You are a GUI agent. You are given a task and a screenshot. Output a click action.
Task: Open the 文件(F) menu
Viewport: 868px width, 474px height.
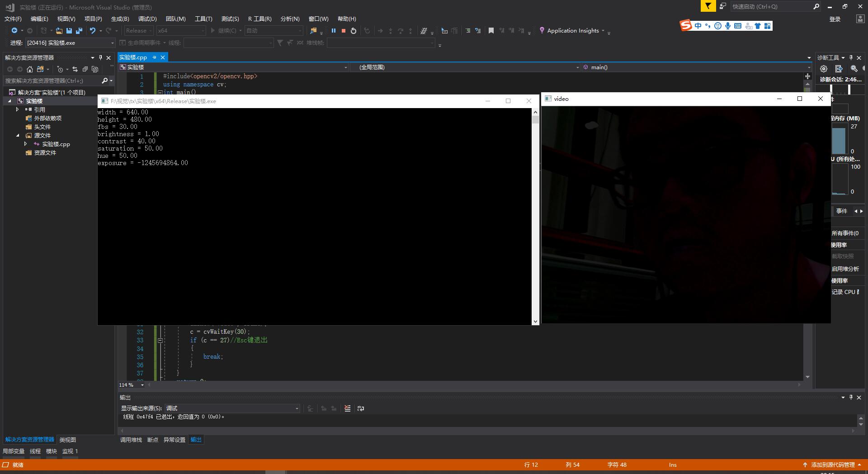pos(13,19)
